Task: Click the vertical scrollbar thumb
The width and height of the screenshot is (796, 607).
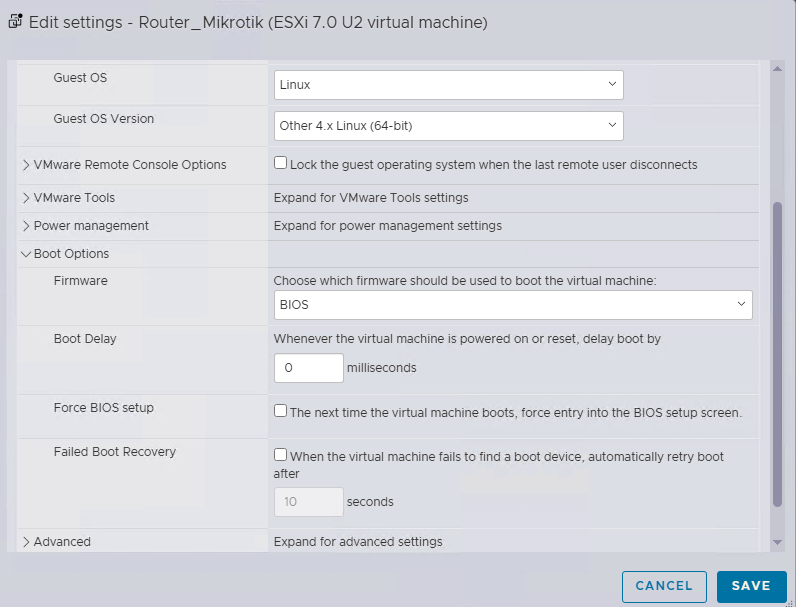Action: click(x=778, y=350)
